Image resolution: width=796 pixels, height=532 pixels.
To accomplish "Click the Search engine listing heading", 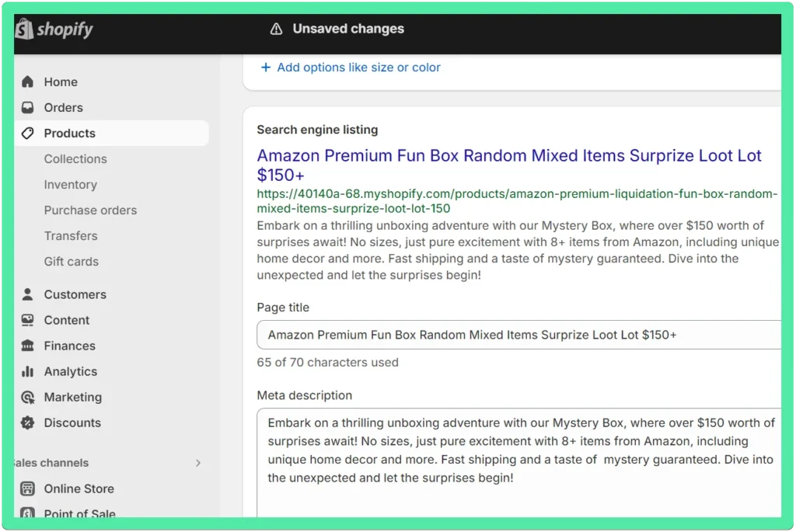I will pos(317,130).
